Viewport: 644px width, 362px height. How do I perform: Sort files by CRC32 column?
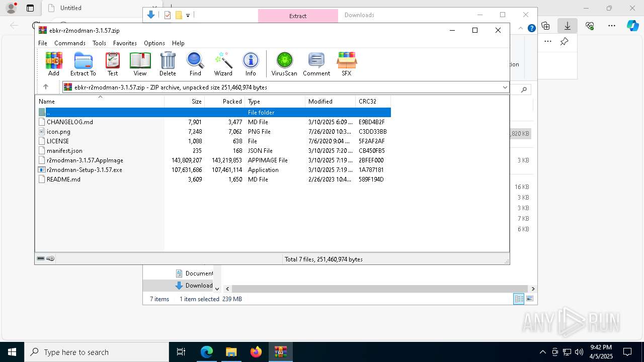[x=373, y=102]
